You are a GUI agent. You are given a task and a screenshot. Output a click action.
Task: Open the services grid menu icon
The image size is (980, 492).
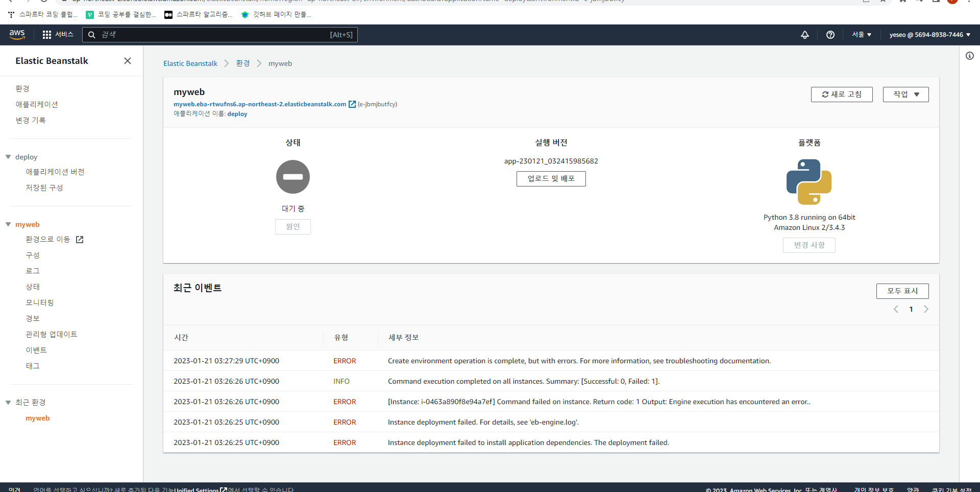click(47, 35)
